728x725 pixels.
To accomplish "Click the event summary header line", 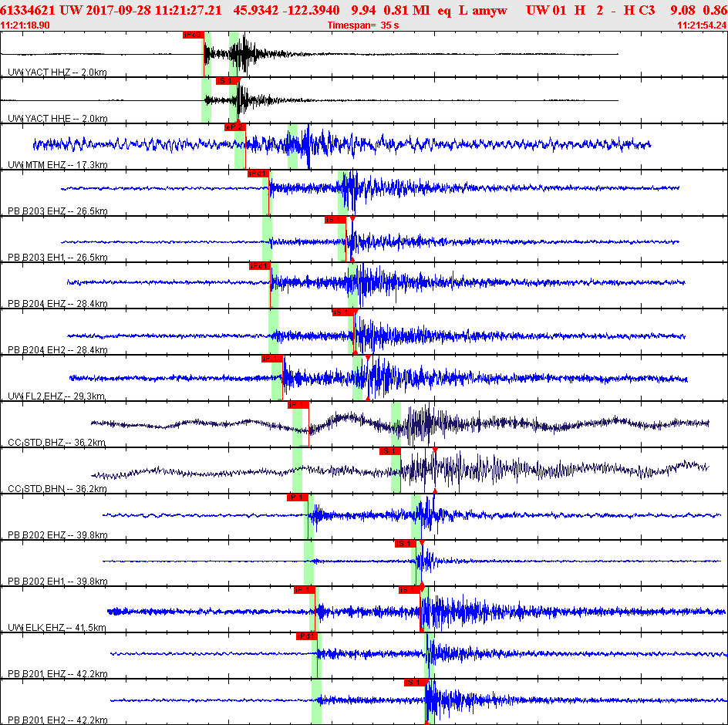I will 364,10.
